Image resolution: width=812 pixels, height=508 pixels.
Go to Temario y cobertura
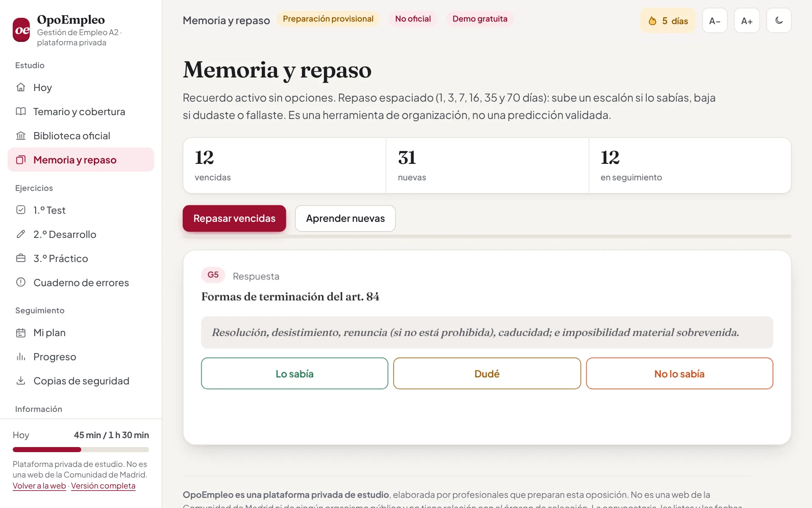pyautogui.click(x=81, y=111)
